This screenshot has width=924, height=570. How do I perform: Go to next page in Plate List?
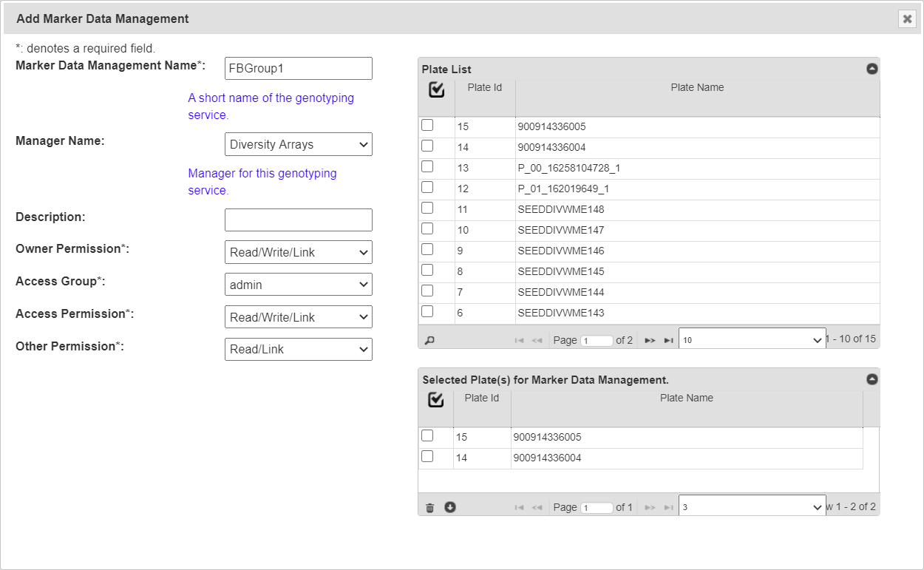pos(650,340)
